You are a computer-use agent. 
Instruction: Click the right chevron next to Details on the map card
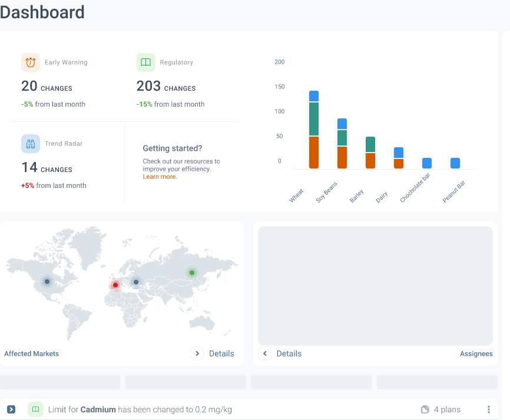(x=197, y=353)
